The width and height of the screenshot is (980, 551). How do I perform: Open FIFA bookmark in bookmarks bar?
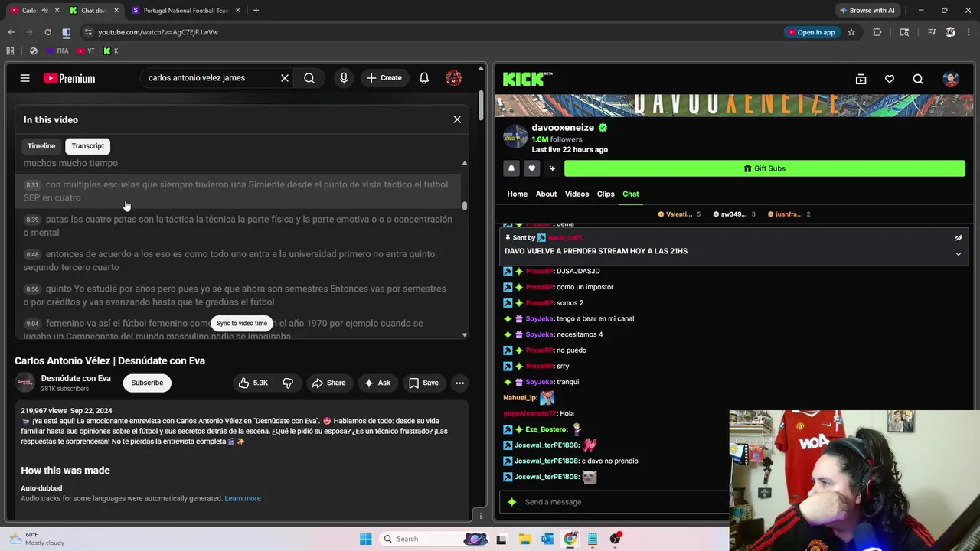pyautogui.click(x=57, y=51)
